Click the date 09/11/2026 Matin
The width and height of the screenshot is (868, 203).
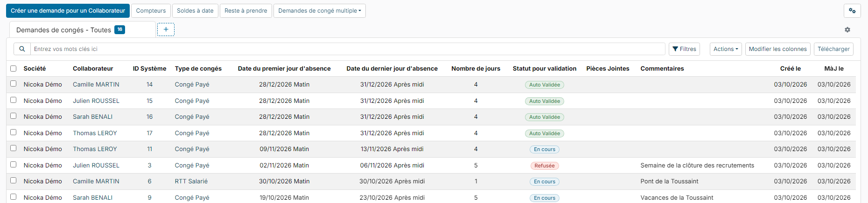284,149
